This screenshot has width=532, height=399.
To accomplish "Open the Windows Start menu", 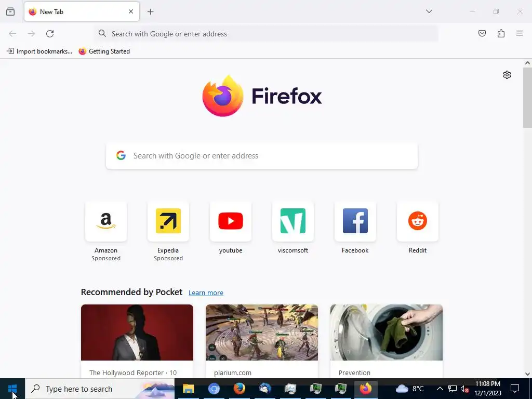I will pyautogui.click(x=12, y=389).
